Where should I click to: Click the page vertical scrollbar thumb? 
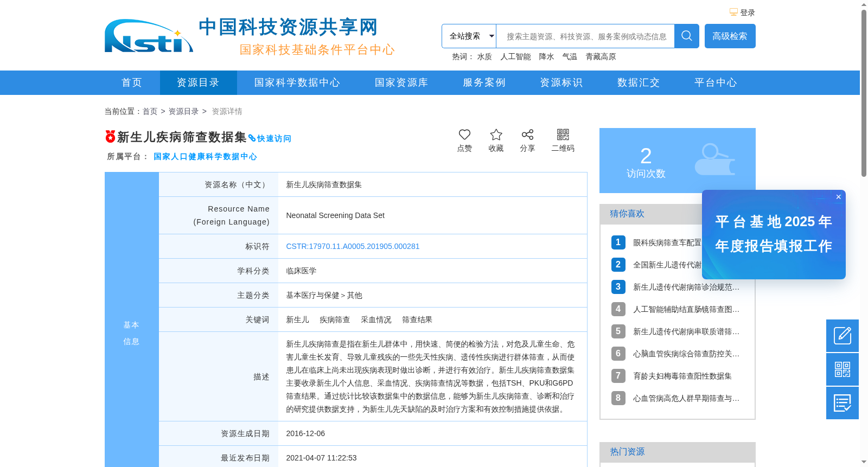pyautogui.click(x=864, y=93)
